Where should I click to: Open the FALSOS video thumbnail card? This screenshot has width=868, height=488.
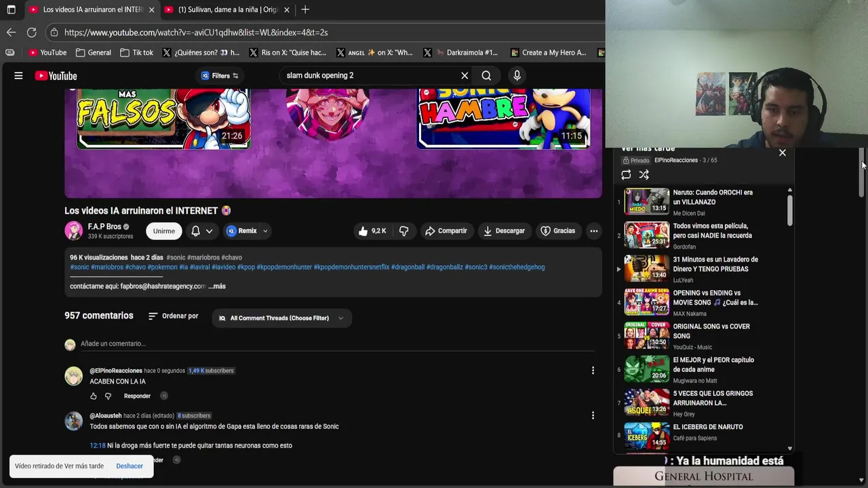[163, 119]
